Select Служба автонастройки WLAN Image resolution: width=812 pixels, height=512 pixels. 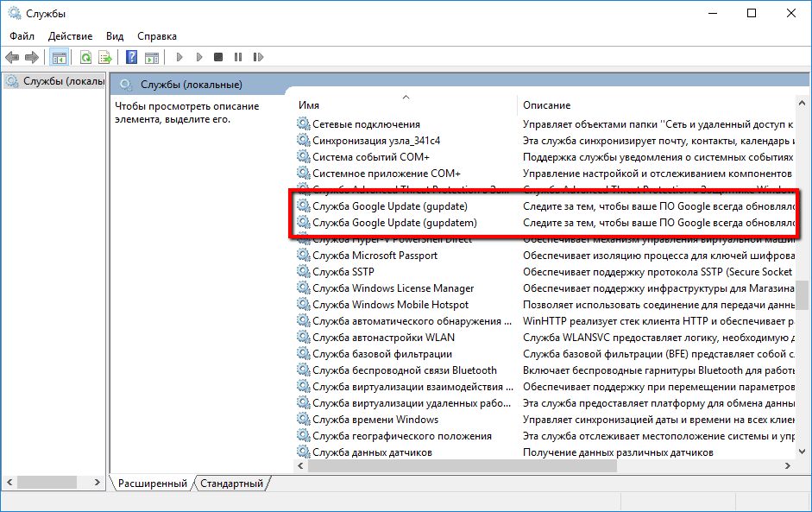tap(383, 338)
